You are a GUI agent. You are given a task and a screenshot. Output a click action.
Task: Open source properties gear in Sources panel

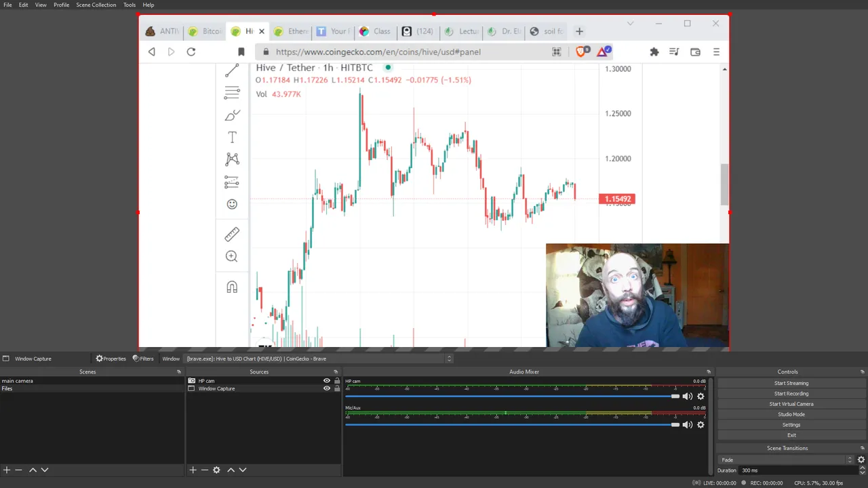[216, 470]
